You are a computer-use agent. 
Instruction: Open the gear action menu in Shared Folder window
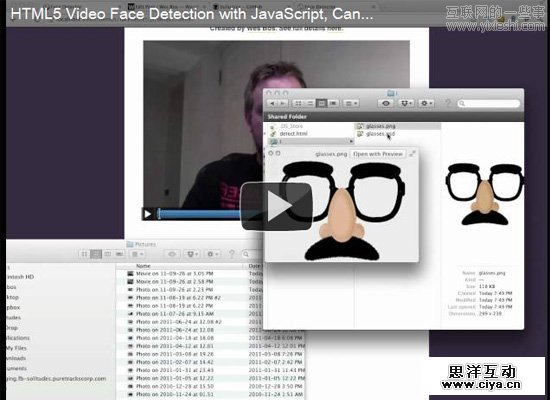coord(426,103)
